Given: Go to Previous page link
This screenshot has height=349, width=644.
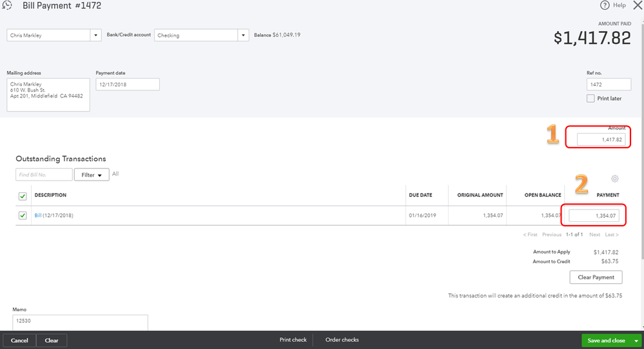Looking at the screenshot, I should point(552,235).
